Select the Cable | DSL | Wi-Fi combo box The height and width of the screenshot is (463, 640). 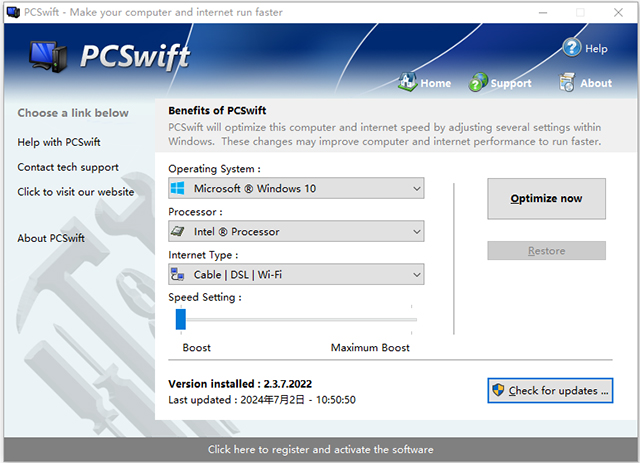[x=296, y=274]
